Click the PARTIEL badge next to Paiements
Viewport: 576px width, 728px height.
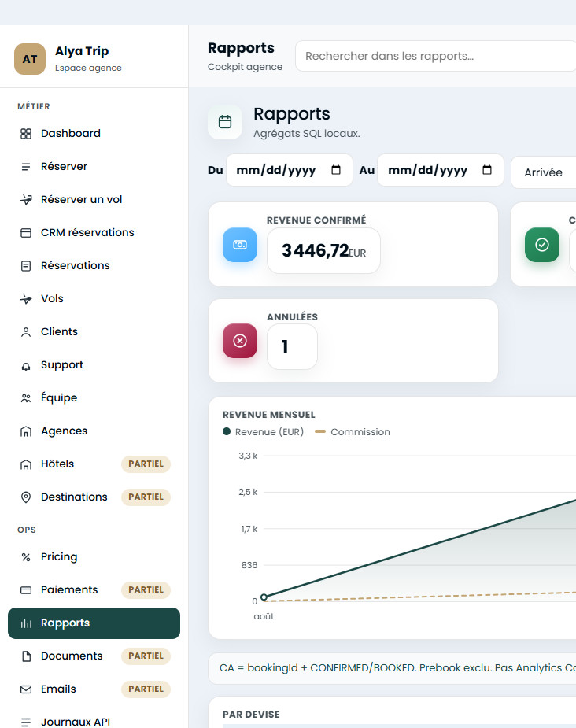(146, 590)
